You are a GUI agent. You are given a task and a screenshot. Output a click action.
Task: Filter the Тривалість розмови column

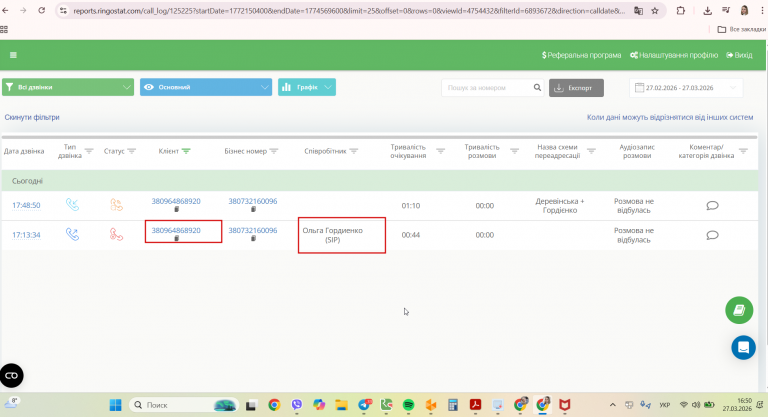pyautogui.click(x=514, y=151)
